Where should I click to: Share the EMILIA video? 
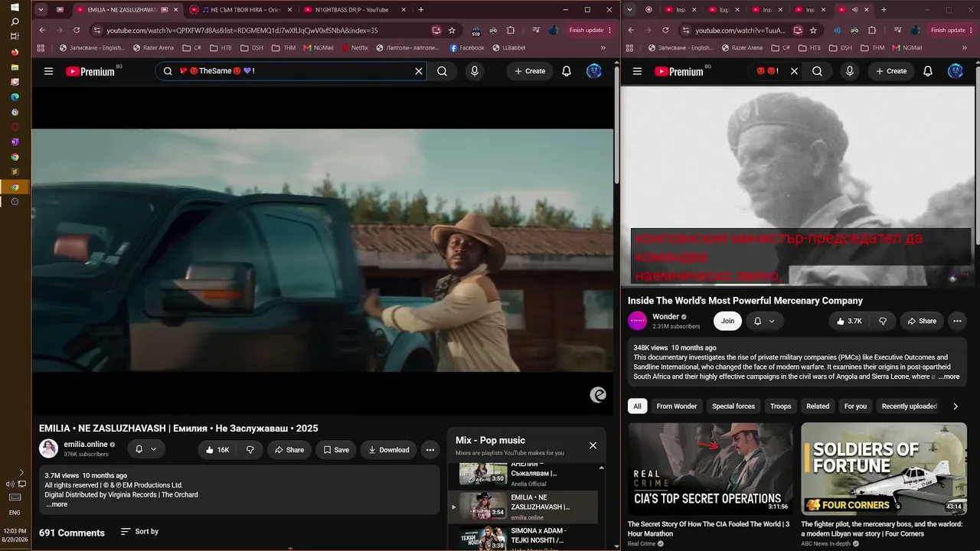289,450
